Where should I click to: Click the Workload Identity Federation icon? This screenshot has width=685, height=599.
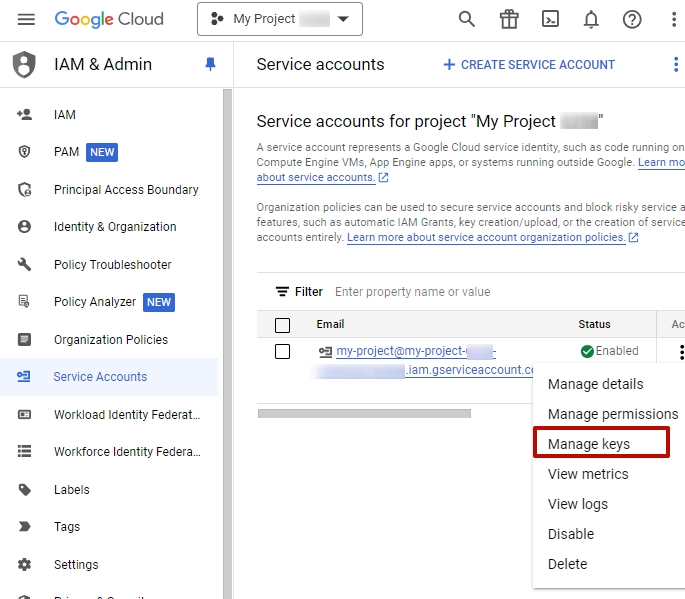(24, 414)
